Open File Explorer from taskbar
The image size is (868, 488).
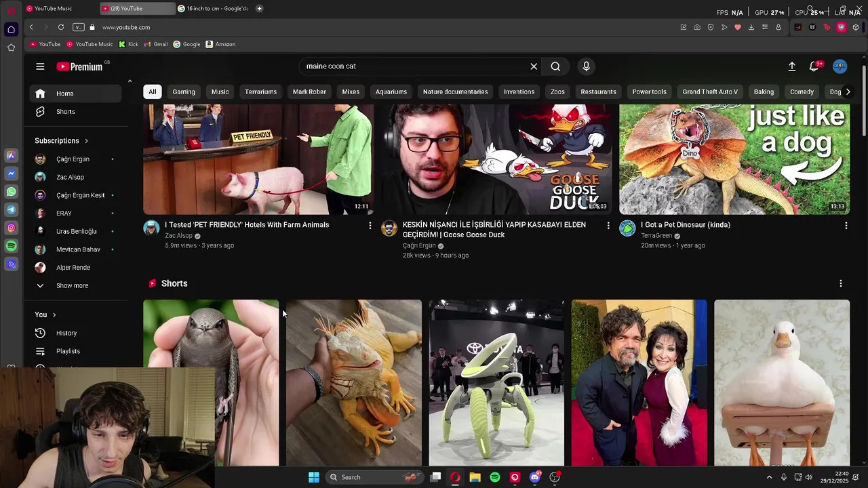[475, 477]
